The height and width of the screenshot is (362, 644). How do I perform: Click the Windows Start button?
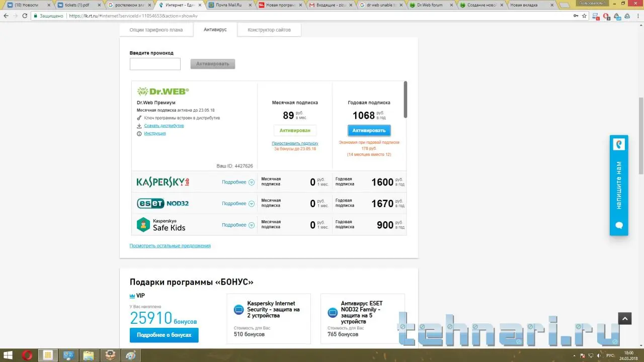pyautogui.click(x=9, y=355)
